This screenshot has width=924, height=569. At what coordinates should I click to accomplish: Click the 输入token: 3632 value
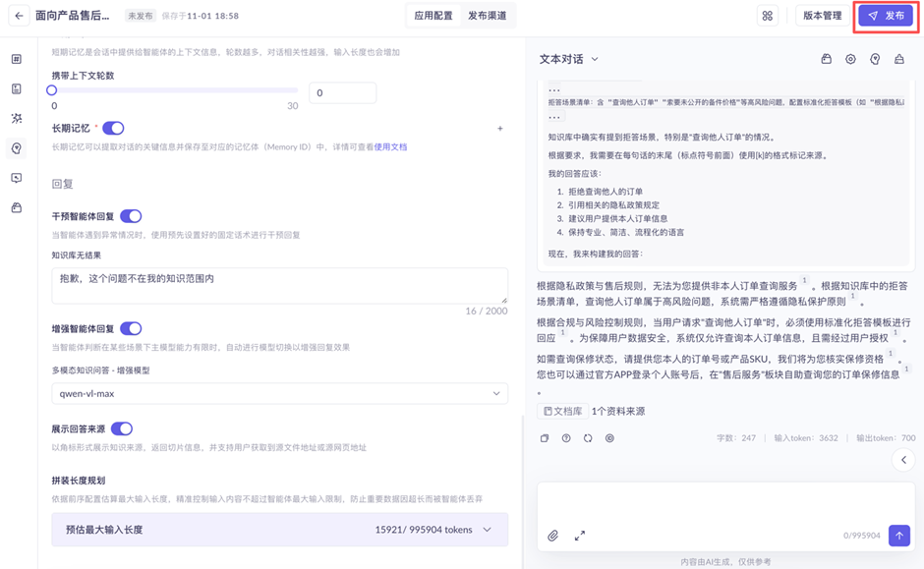(x=806, y=437)
